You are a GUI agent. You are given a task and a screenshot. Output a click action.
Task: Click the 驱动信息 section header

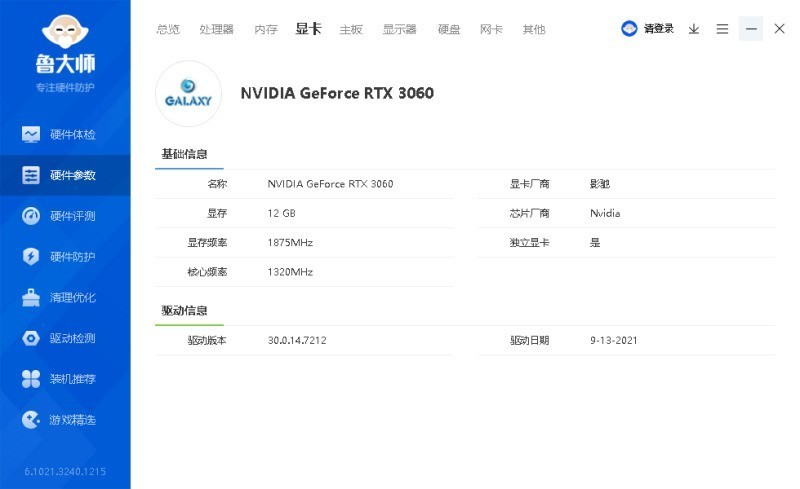(x=184, y=310)
